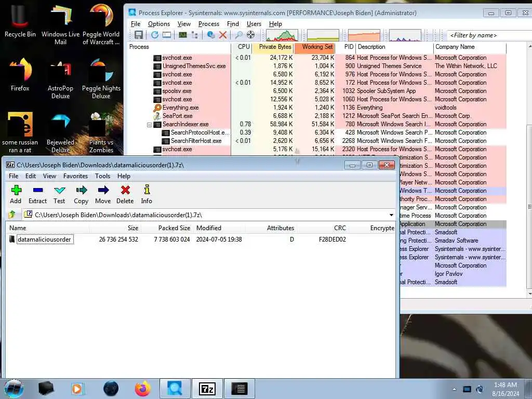
Task: Click the media player taskbar icon
Action: [x=77, y=389]
